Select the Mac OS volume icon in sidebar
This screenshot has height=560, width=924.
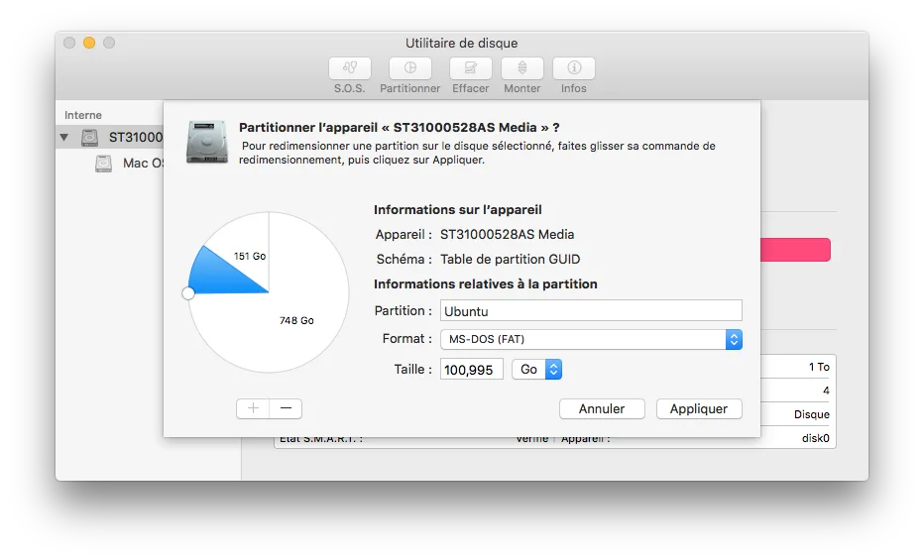pyautogui.click(x=104, y=164)
